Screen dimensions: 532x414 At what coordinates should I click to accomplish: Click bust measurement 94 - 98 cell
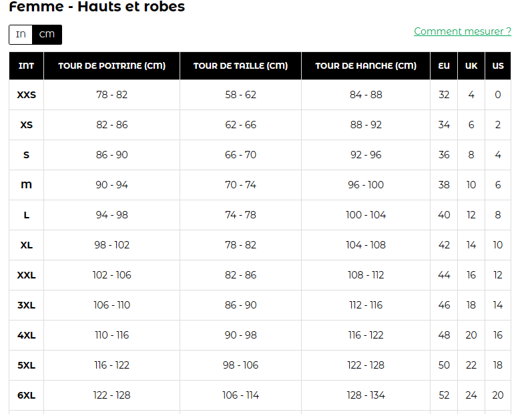tap(111, 215)
